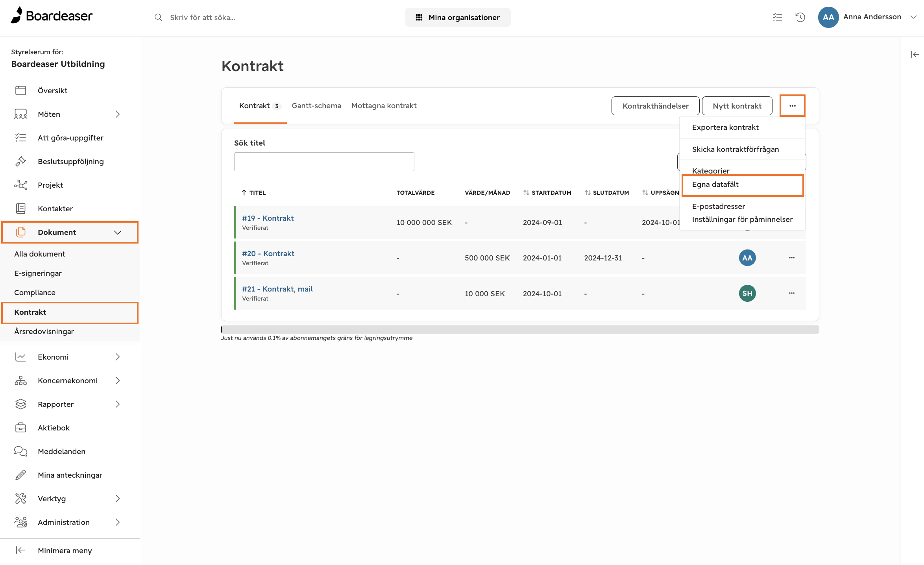Click the search magnifier icon

(158, 17)
